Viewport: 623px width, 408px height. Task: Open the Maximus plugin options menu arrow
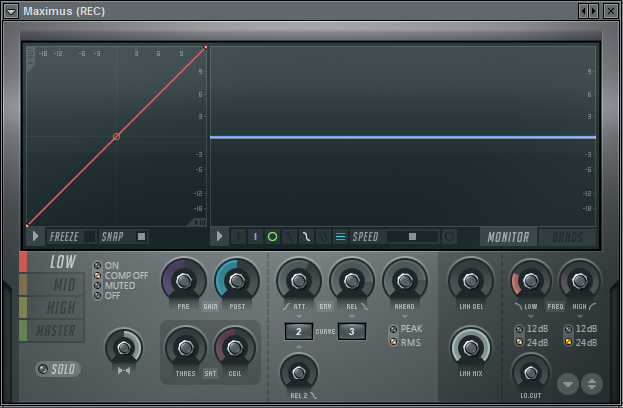point(11,11)
